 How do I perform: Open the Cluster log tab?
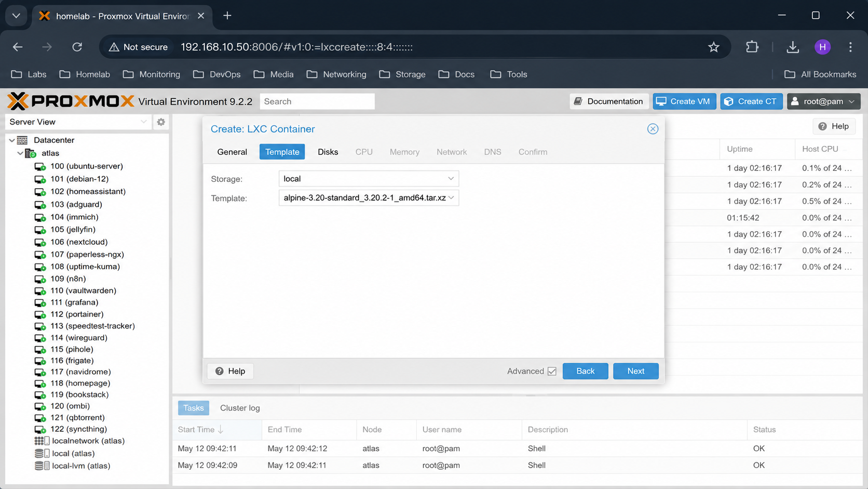[x=240, y=408]
